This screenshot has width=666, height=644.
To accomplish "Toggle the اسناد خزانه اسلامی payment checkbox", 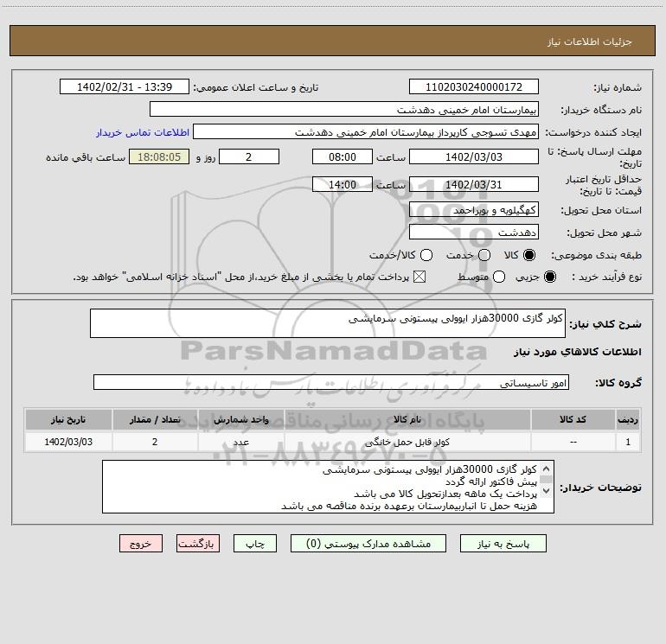I will pyautogui.click(x=419, y=277).
